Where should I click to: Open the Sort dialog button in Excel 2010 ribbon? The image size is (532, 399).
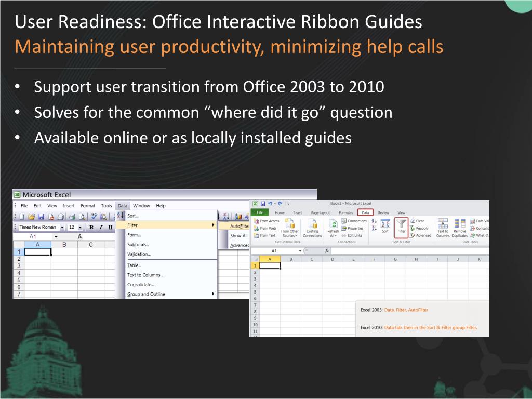[385, 226]
